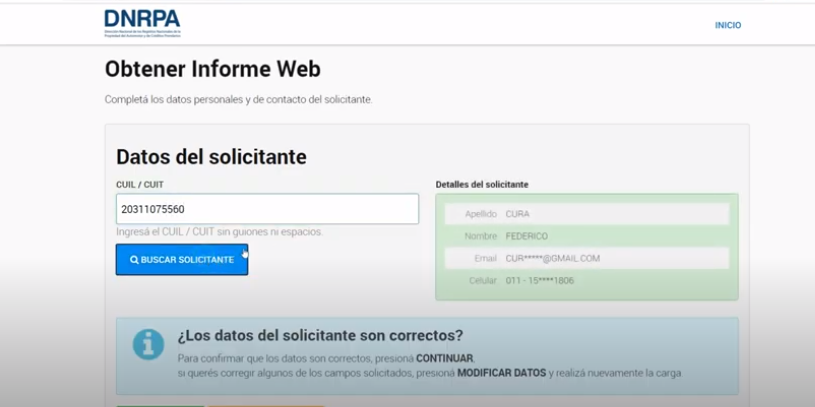The image size is (815, 407).
Task: Click the hint text about guiones ni espacios
Action: tap(219, 232)
